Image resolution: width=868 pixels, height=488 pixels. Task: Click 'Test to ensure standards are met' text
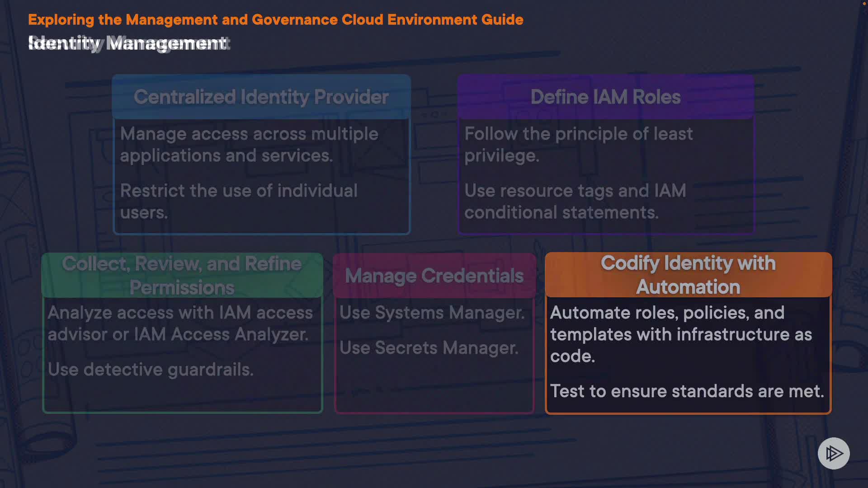[x=687, y=391]
